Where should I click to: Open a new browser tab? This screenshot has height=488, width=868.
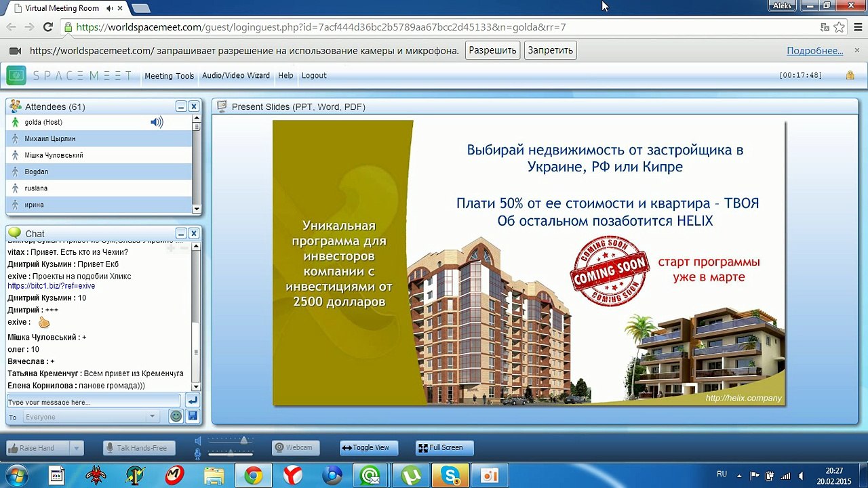[140, 8]
